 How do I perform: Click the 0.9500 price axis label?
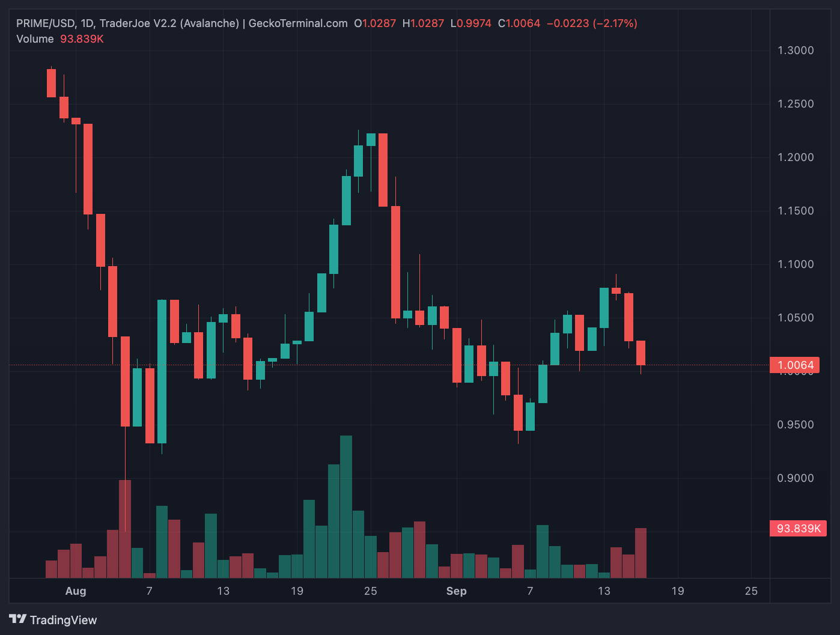tap(796, 425)
